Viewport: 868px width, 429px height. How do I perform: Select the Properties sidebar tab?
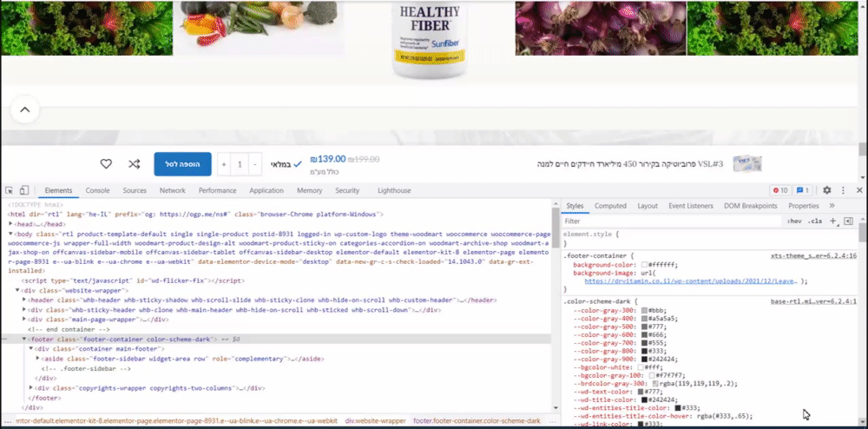pyautogui.click(x=803, y=206)
